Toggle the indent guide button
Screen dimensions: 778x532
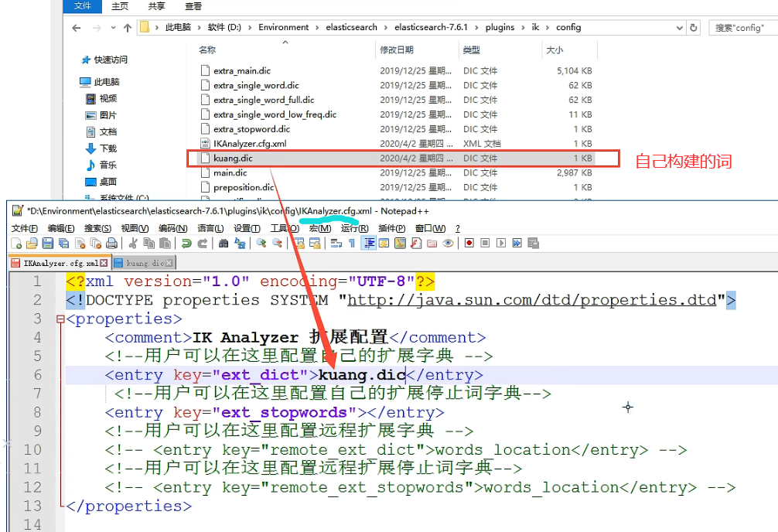(368, 243)
